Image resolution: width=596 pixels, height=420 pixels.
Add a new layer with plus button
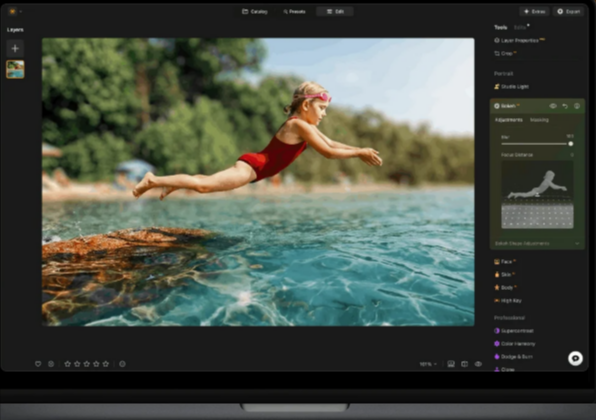[x=15, y=48]
